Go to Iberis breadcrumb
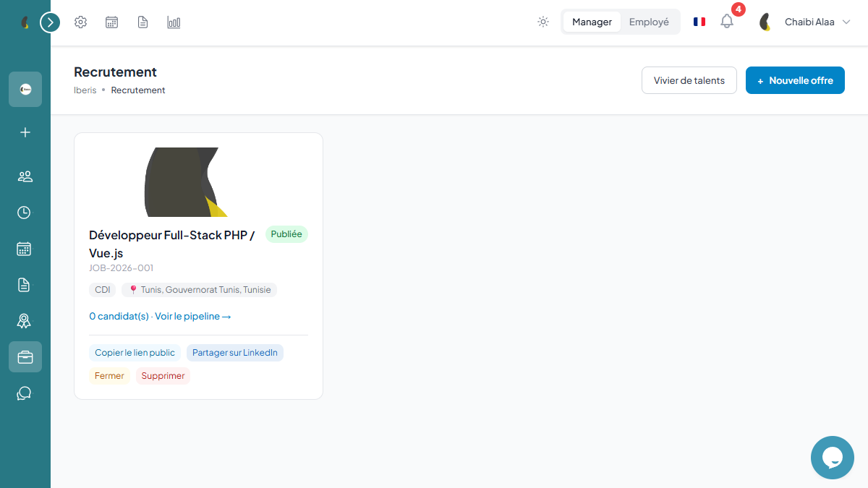This screenshot has width=868, height=488. click(x=85, y=90)
